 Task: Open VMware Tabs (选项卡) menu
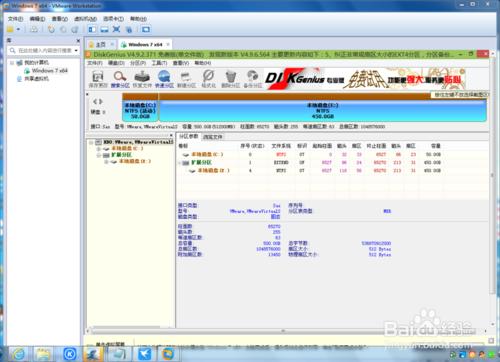pos(113,19)
